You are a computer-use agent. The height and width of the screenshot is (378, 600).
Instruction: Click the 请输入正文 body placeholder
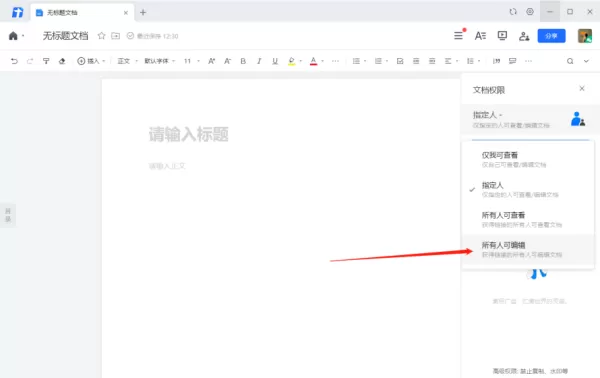[x=167, y=166]
